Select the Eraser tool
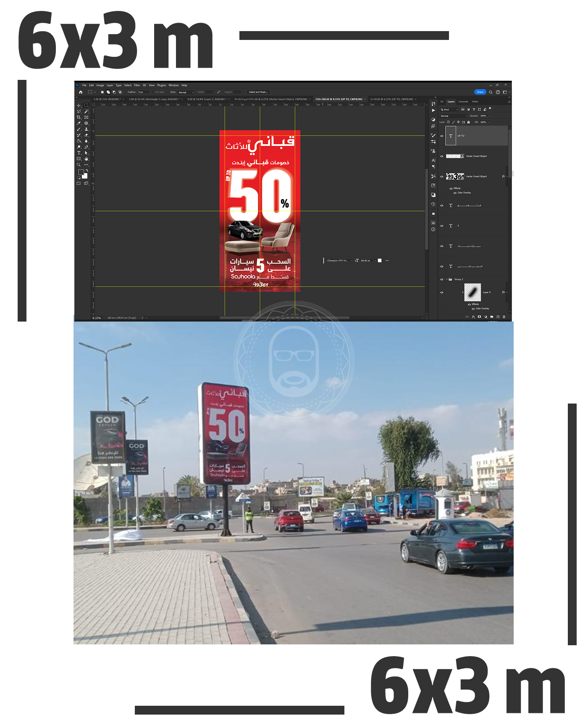 click(x=86, y=135)
